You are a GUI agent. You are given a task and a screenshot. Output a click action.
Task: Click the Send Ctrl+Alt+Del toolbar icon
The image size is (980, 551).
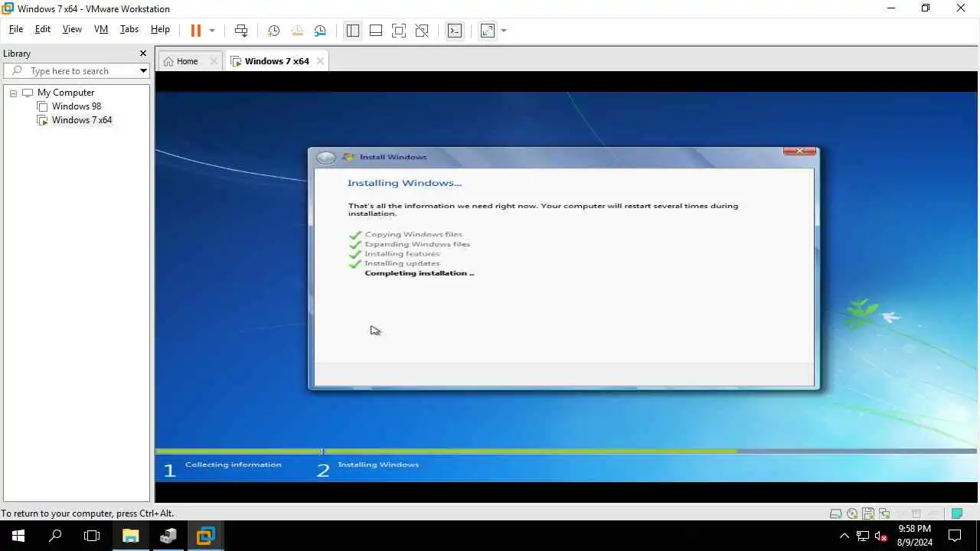point(241,31)
